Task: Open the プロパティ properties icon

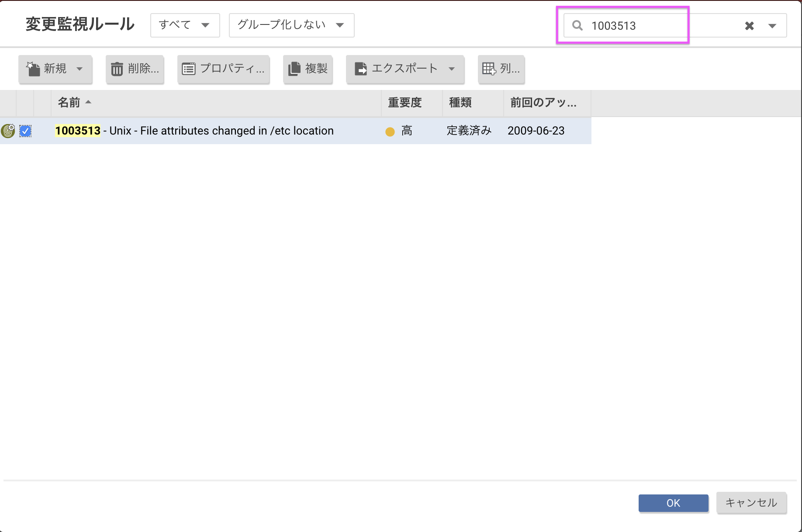Action: 189,69
